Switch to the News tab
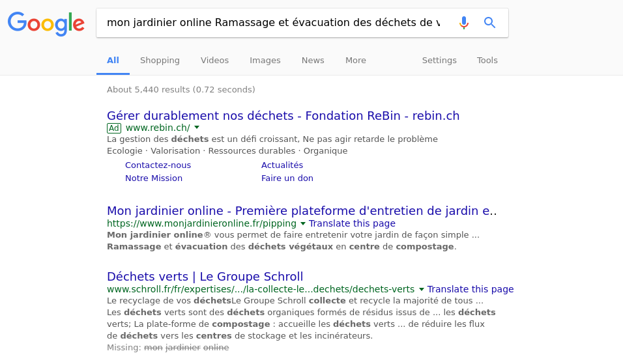The image size is (623, 364). click(313, 61)
